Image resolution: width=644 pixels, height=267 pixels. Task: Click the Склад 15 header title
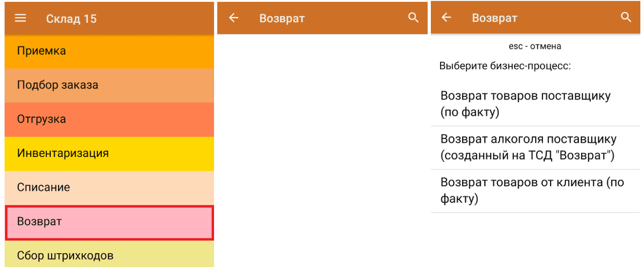[71, 19]
